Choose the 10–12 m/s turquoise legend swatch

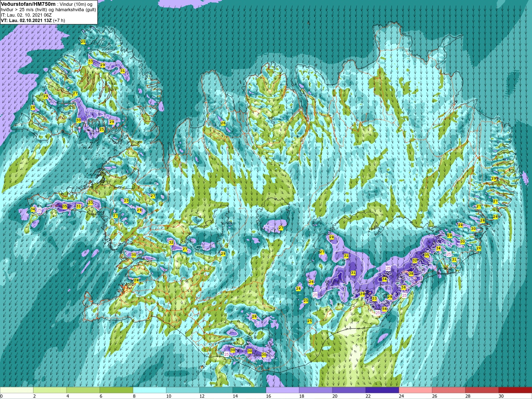(183, 390)
